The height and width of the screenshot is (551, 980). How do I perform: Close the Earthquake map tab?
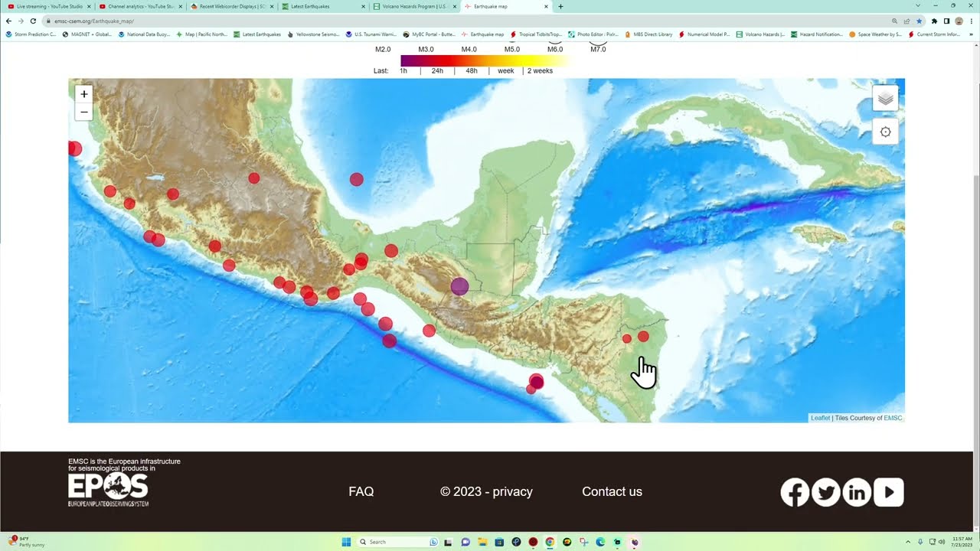[546, 6]
